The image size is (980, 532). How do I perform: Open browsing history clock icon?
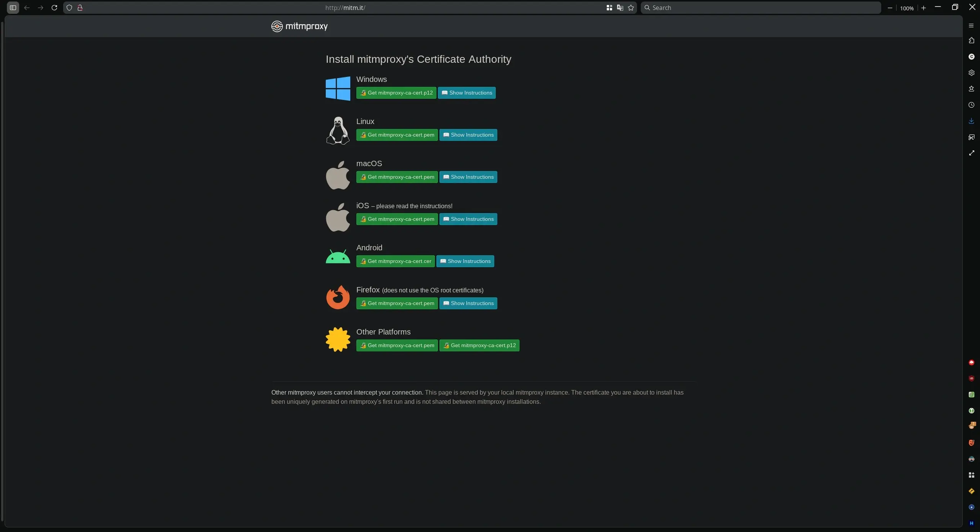coord(971,105)
